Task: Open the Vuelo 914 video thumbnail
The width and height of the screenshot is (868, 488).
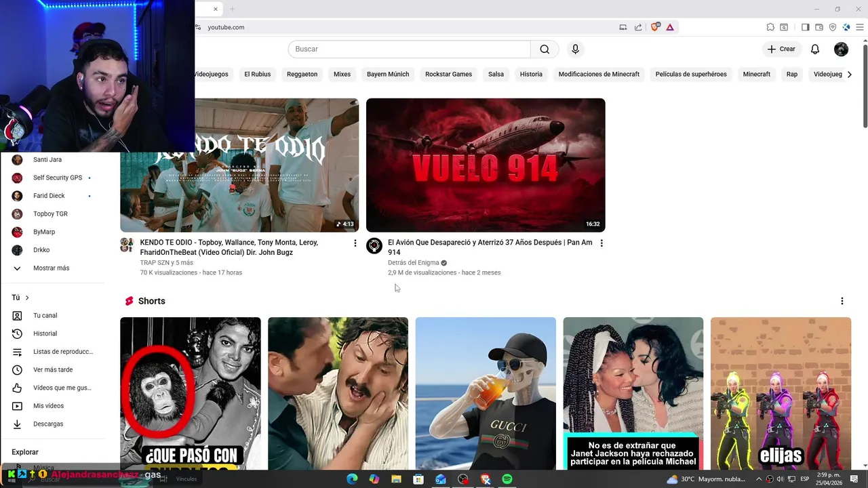Action: point(486,165)
